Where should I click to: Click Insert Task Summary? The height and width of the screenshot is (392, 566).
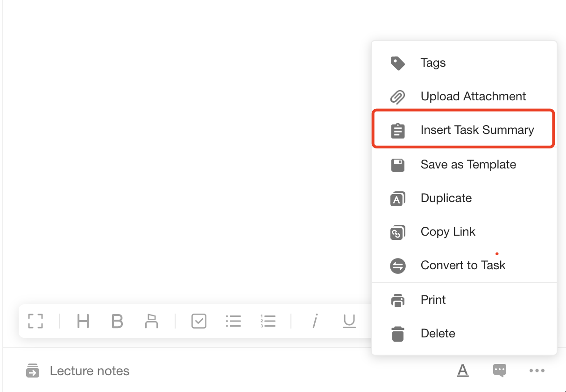pos(477,129)
